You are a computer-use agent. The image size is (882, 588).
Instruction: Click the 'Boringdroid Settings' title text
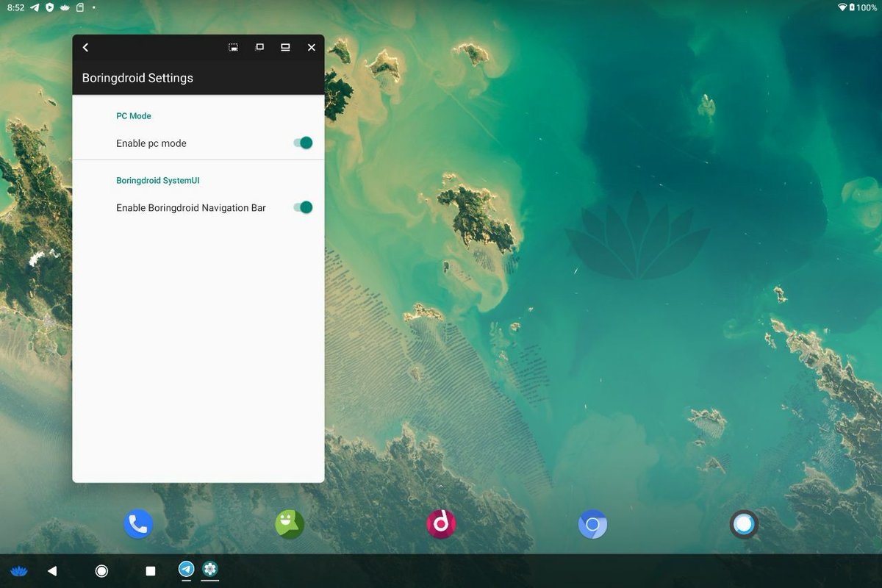coord(137,78)
